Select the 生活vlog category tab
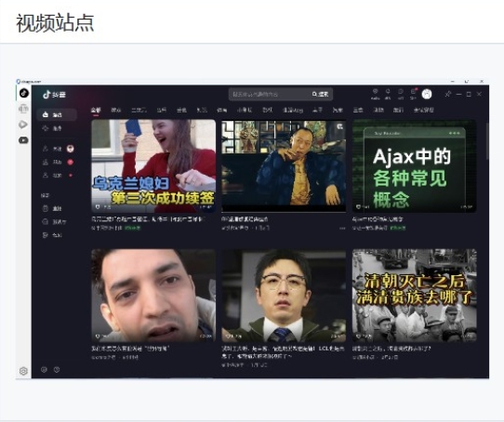 coord(293,111)
